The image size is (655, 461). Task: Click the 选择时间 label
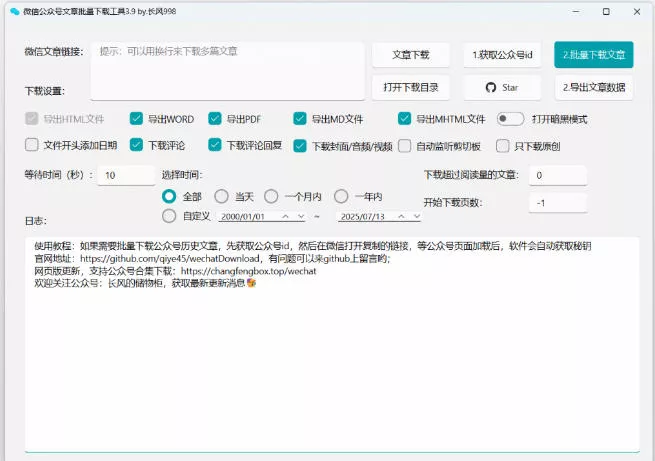182,175
